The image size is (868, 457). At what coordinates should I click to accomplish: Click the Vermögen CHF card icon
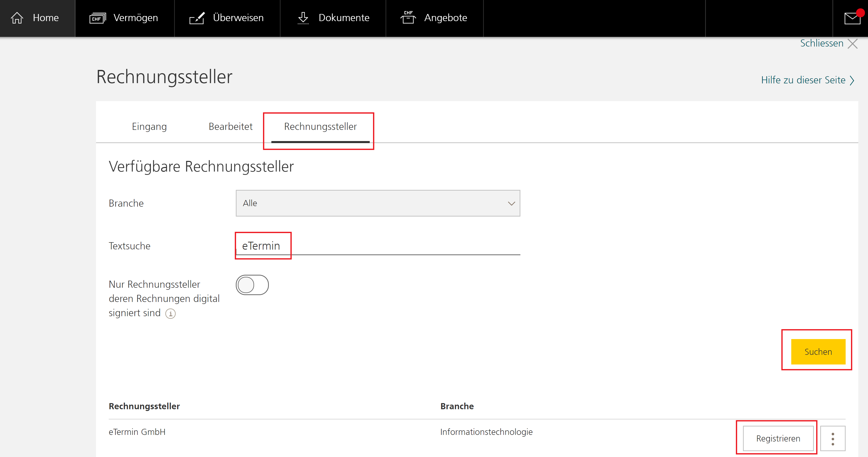[98, 18]
